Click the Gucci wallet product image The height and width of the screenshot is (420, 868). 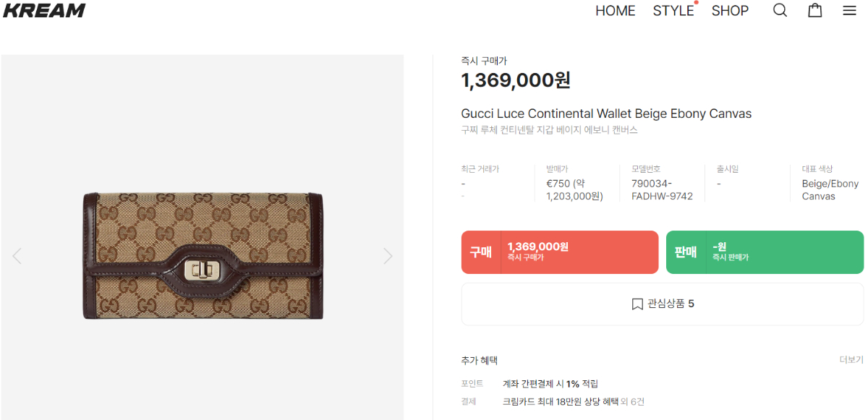[x=203, y=256]
